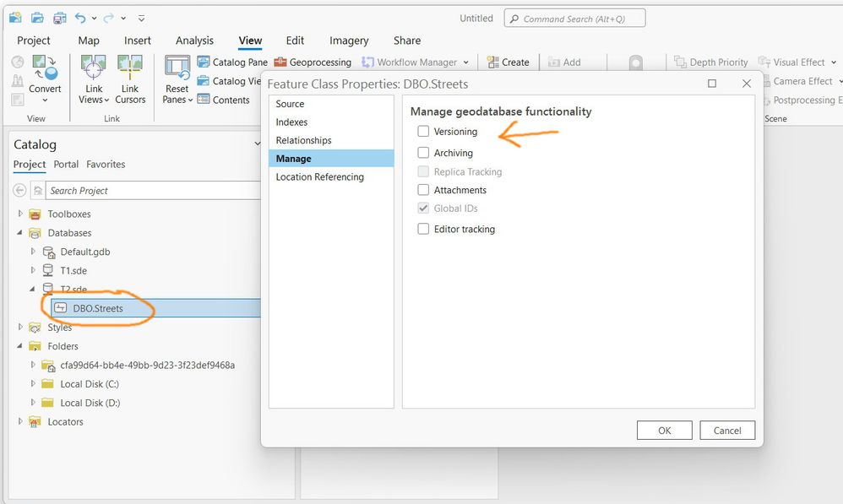Click the Convert view button
The height and width of the screenshot is (504, 843).
click(45, 78)
